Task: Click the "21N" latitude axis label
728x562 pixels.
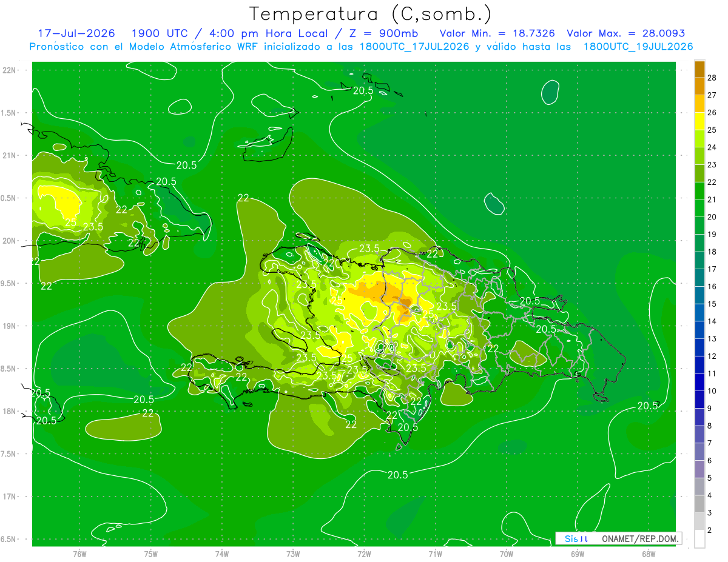Action: 10,155
